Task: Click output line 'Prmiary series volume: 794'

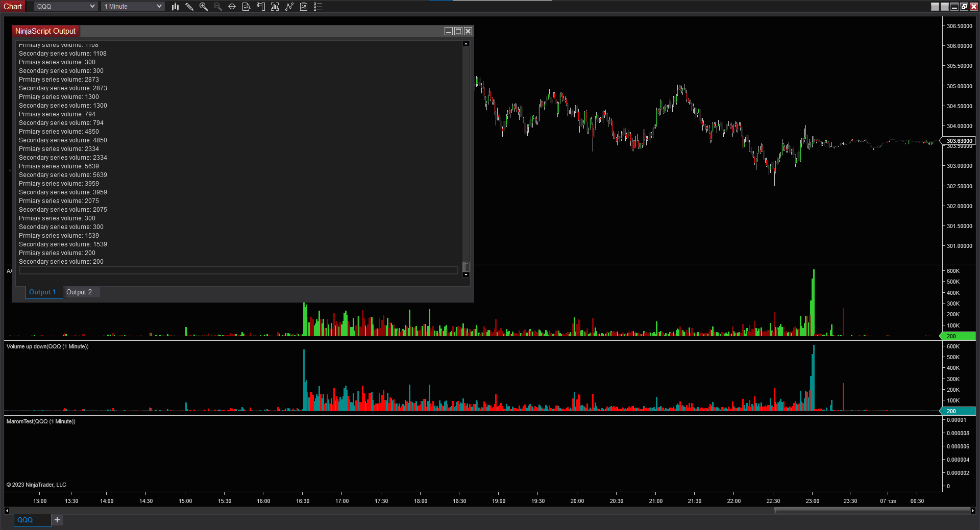Action: click(x=57, y=114)
